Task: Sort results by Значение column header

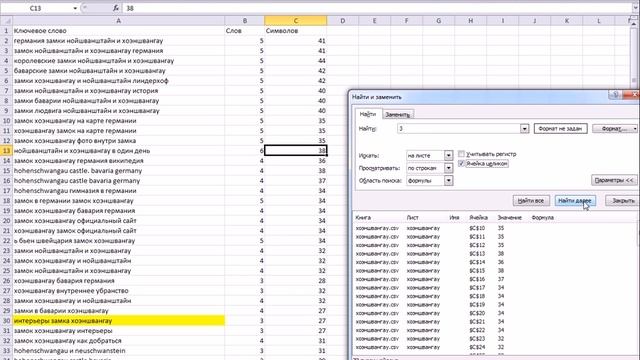Action: click(509, 218)
